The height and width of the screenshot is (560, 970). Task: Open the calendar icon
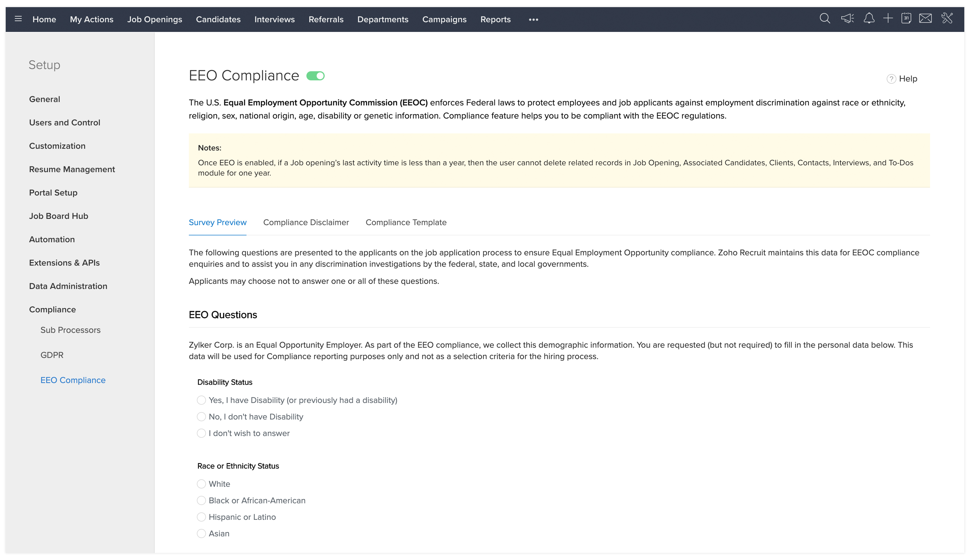pos(906,19)
